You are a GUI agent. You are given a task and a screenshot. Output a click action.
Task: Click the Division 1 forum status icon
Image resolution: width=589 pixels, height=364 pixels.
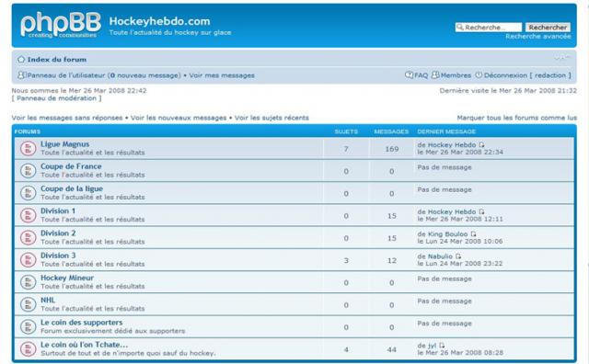(28, 215)
